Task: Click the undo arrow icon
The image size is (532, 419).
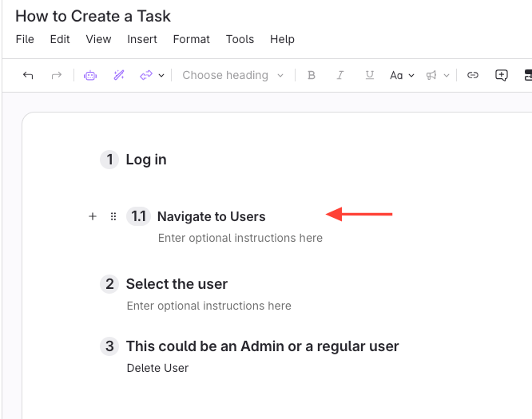Action: (x=28, y=75)
